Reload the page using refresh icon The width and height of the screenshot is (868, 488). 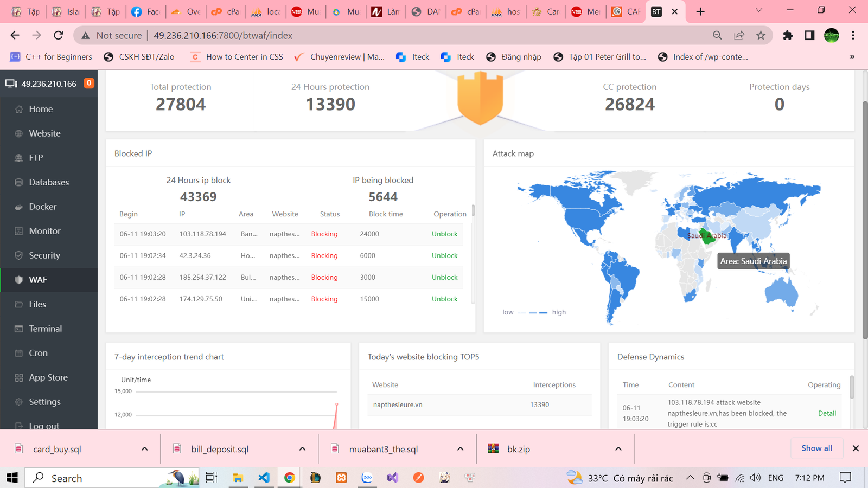(x=58, y=35)
